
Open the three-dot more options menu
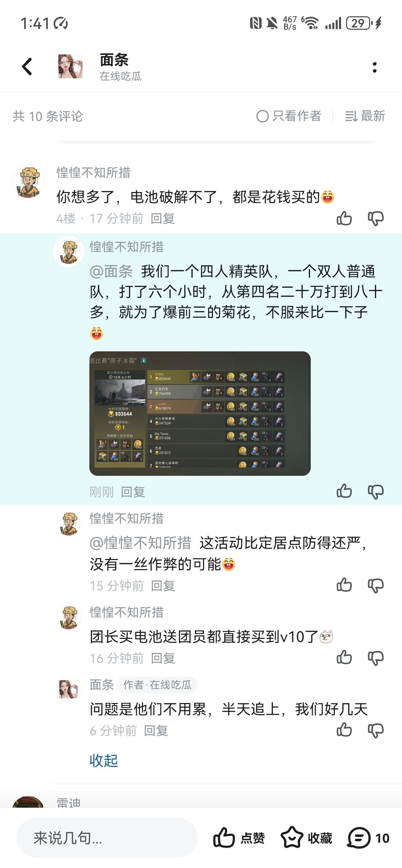point(374,67)
